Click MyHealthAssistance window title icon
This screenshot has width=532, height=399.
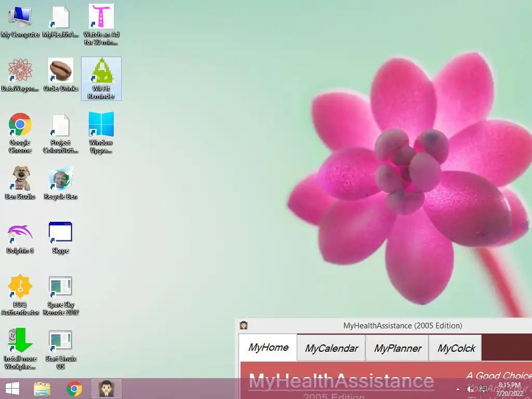(x=244, y=326)
